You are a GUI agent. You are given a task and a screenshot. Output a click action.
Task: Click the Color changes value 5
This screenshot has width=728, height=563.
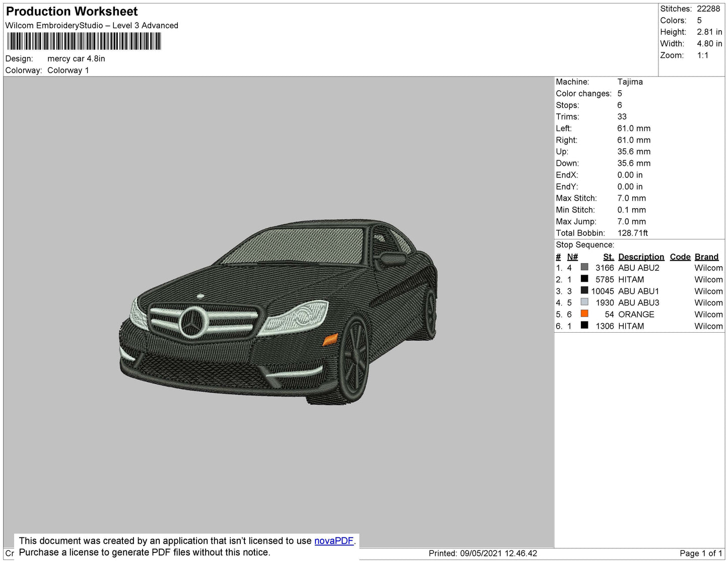click(620, 93)
